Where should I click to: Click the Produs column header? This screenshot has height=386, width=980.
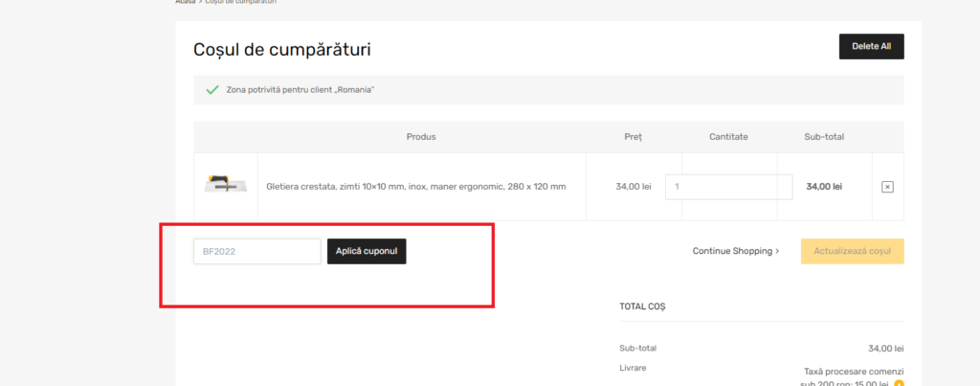pos(420,137)
